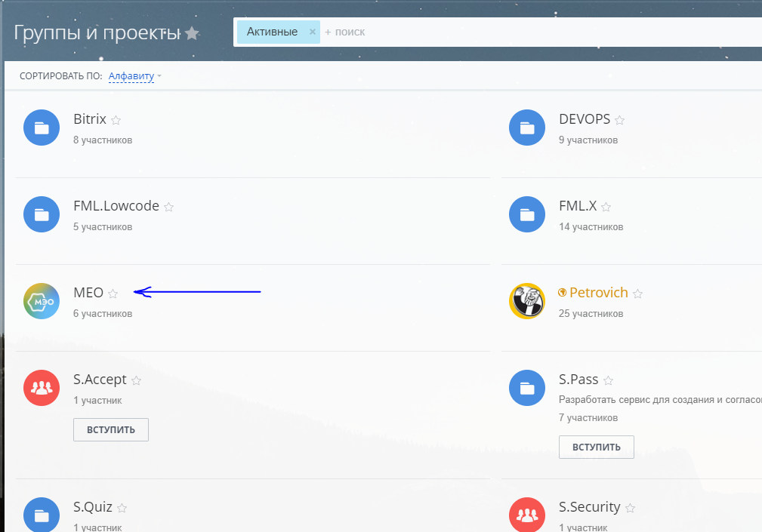Join S.Accept with ВСТУПИТЬ button
This screenshot has height=532, width=762.
[111, 429]
